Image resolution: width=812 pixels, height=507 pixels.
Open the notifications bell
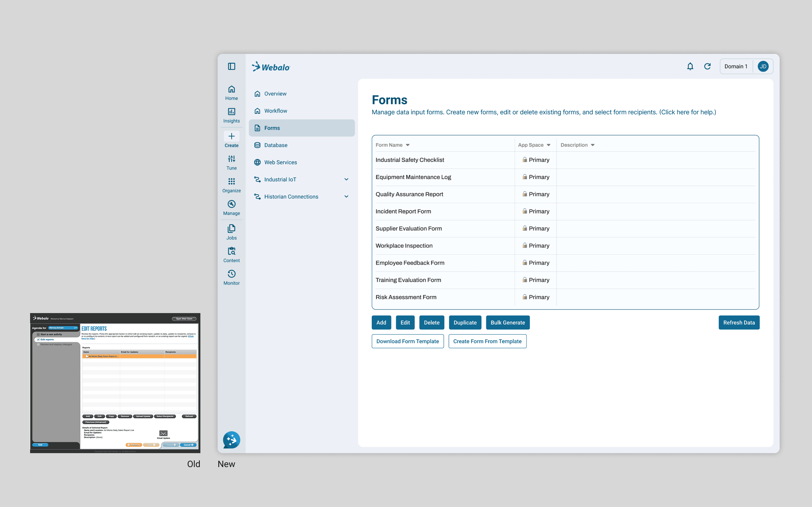[x=690, y=67]
